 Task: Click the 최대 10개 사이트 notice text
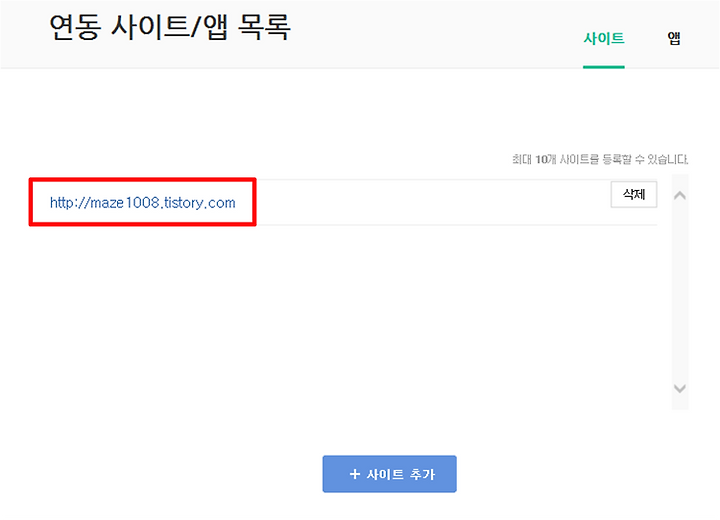point(600,159)
